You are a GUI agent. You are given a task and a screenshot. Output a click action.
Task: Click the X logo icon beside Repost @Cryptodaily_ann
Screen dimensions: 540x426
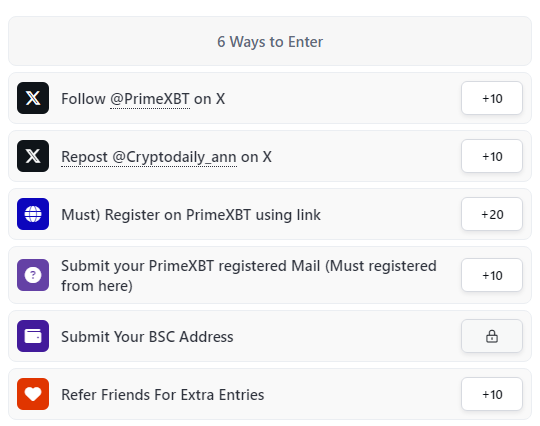pyautogui.click(x=33, y=156)
